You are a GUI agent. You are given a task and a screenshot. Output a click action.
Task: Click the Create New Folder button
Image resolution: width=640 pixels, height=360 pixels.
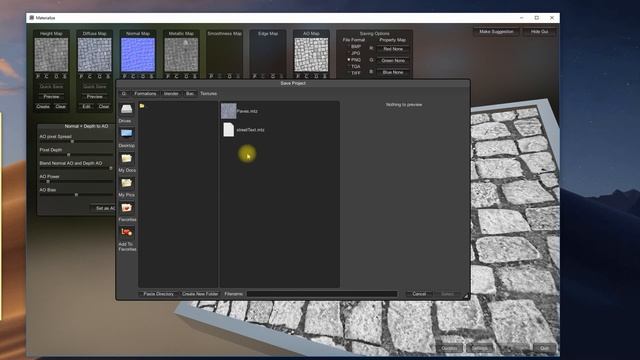(200, 294)
